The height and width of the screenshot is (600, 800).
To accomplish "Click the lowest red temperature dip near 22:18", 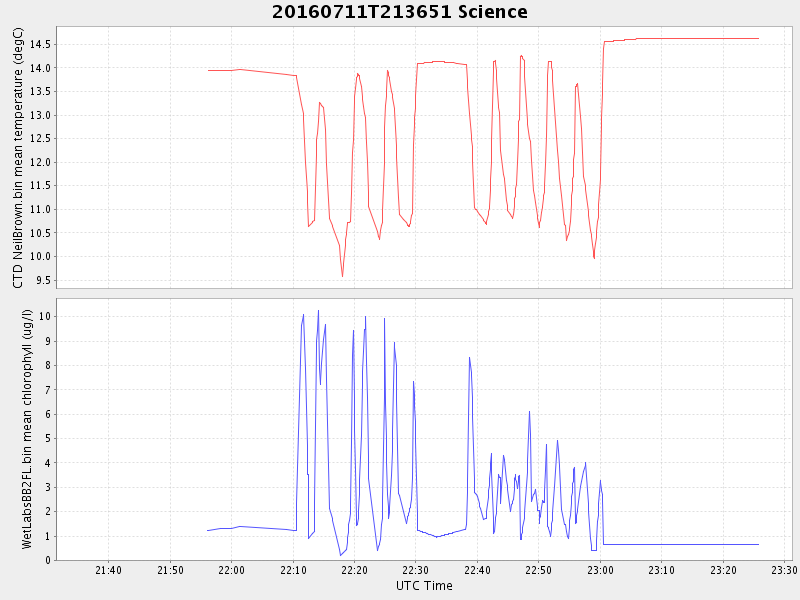I will click(342, 276).
